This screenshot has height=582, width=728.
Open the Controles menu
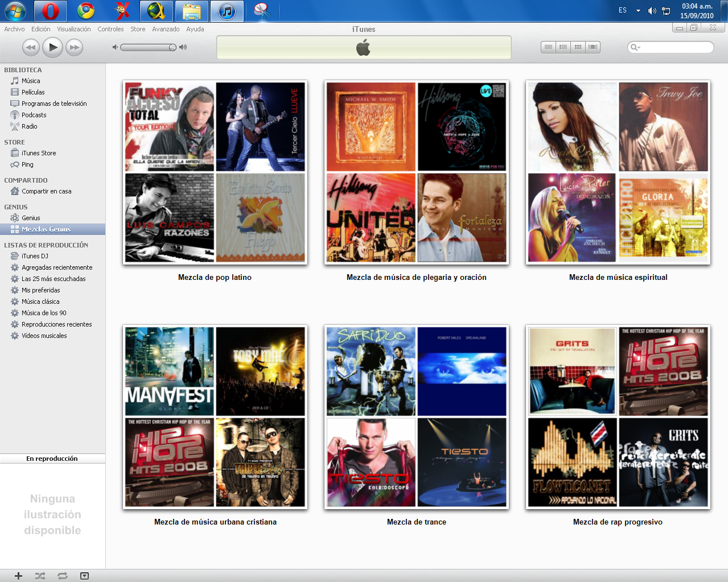pos(110,29)
